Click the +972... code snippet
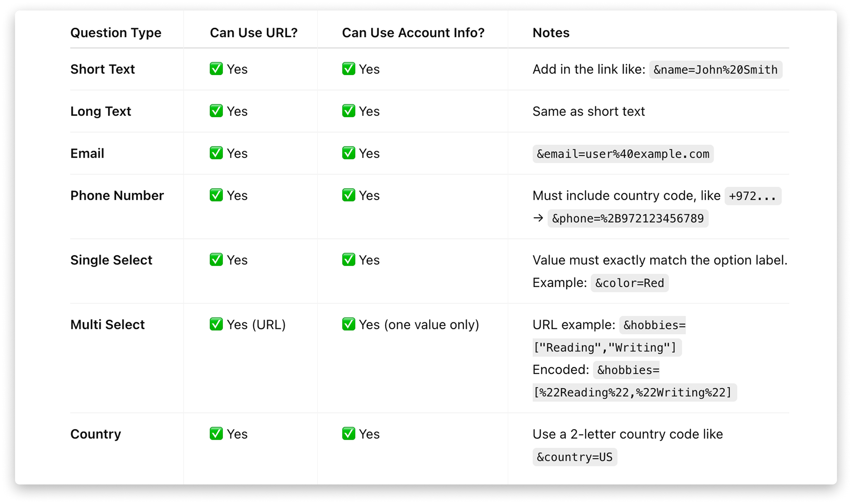The height and width of the screenshot is (504, 852). click(752, 196)
